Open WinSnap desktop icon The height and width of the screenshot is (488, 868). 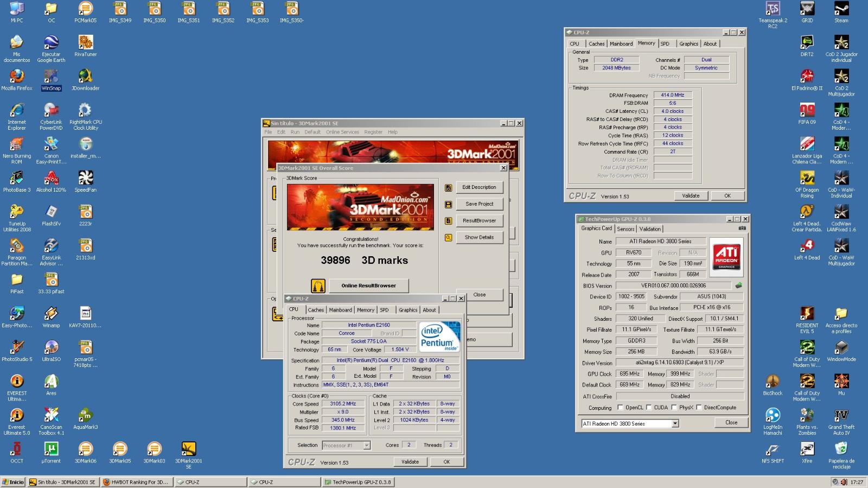point(51,80)
